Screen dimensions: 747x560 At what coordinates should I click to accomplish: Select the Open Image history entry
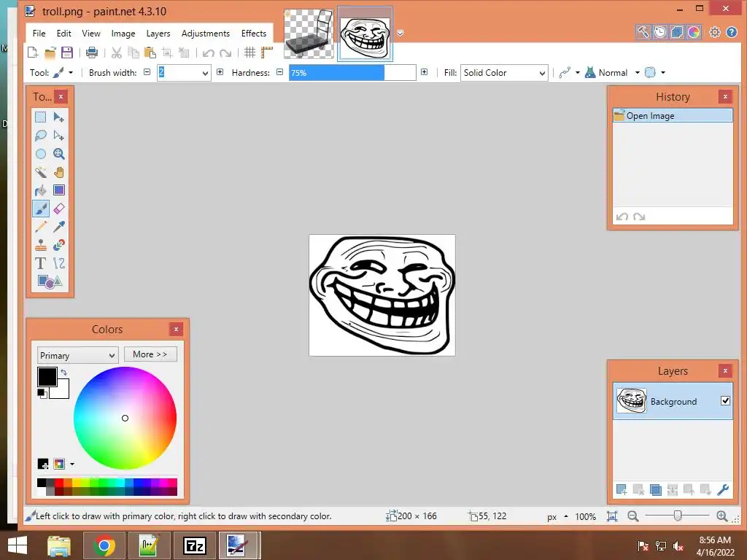pyautogui.click(x=673, y=116)
